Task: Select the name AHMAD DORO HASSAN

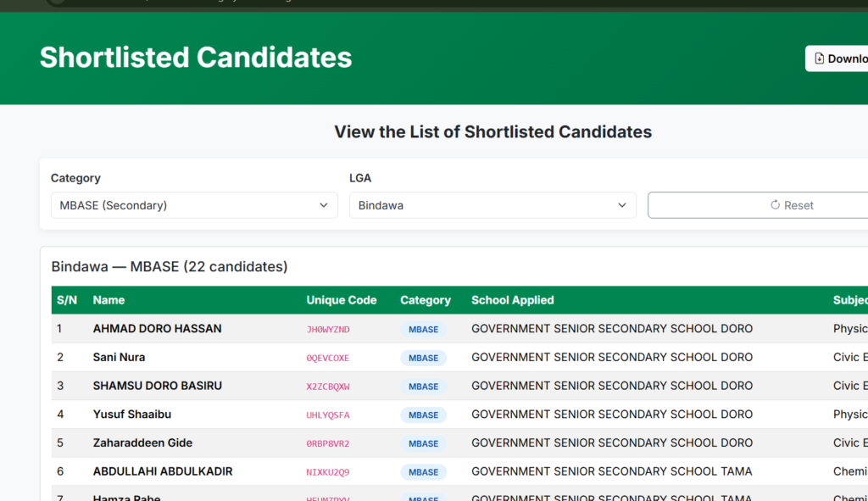Action: pos(157,329)
